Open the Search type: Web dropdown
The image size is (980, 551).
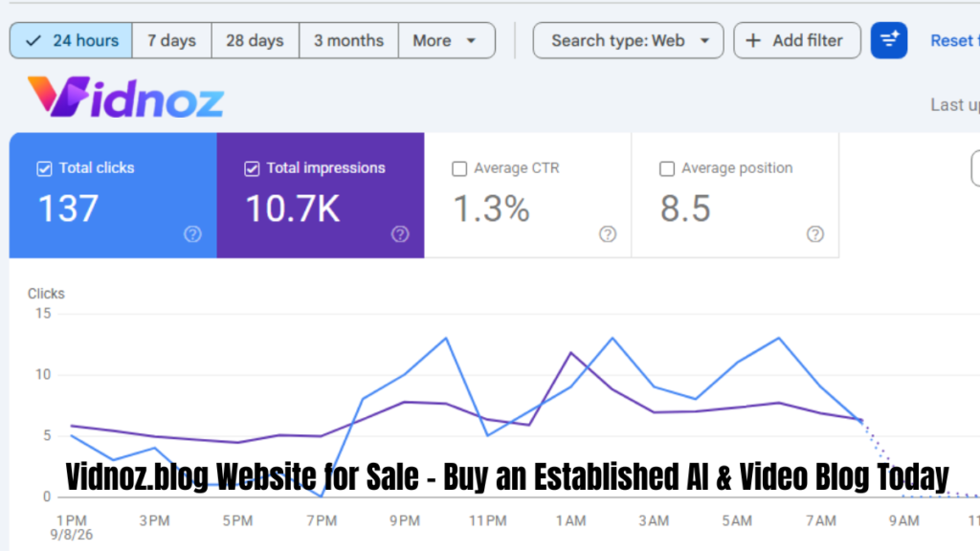tap(628, 40)
